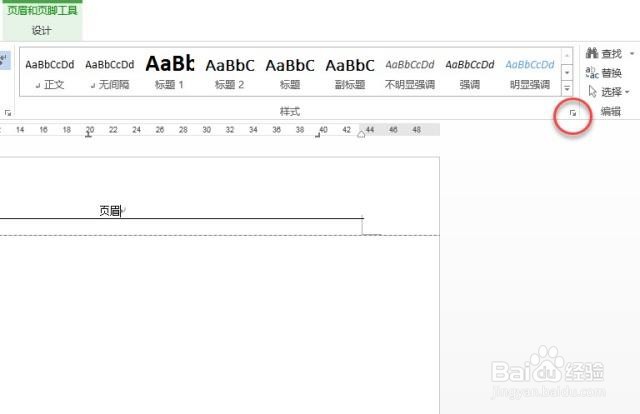Click the tab stop marker near 20
Viewport: 640px width, 414px height.
[88, 135]
